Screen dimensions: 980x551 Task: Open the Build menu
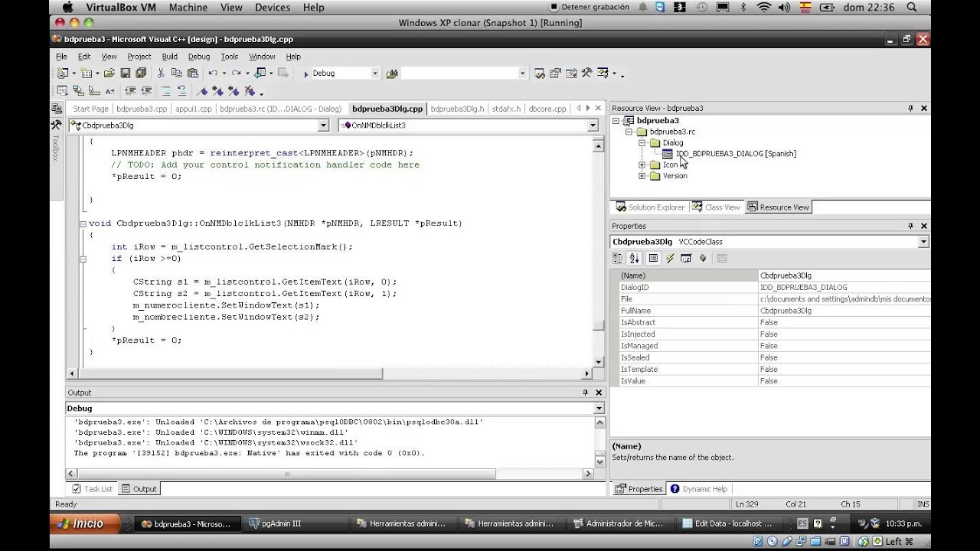[169, 57]
